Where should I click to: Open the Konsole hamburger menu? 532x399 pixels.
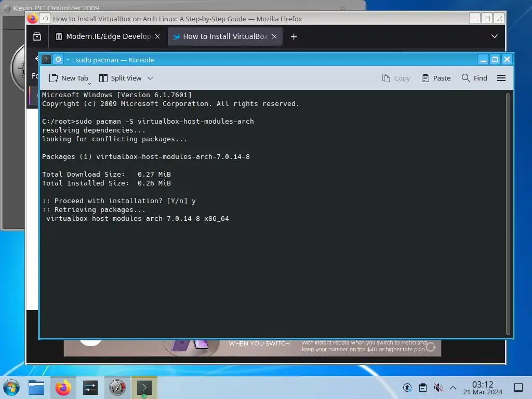click(501, 78)
